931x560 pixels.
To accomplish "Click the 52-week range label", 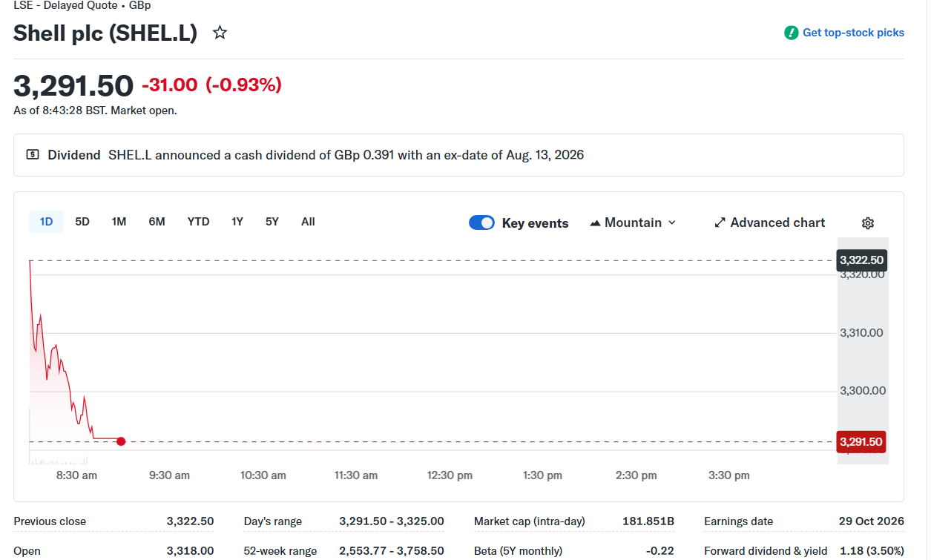I will [x=280, y=551].
